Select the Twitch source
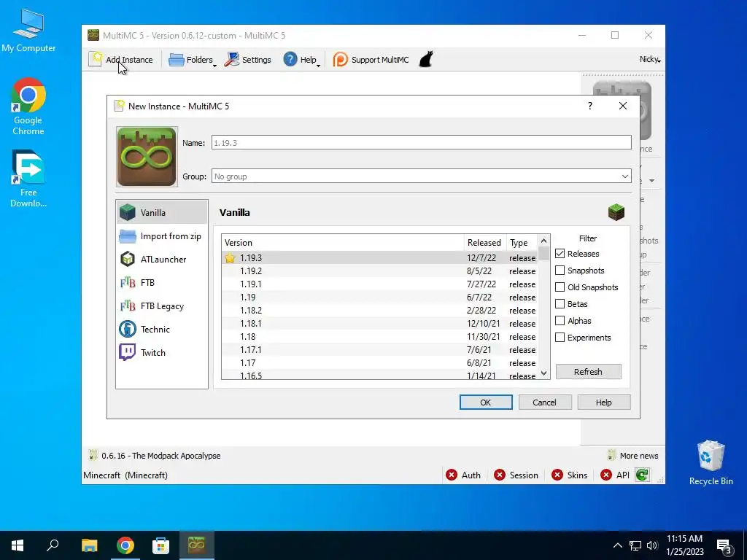 tap(162, 352)
